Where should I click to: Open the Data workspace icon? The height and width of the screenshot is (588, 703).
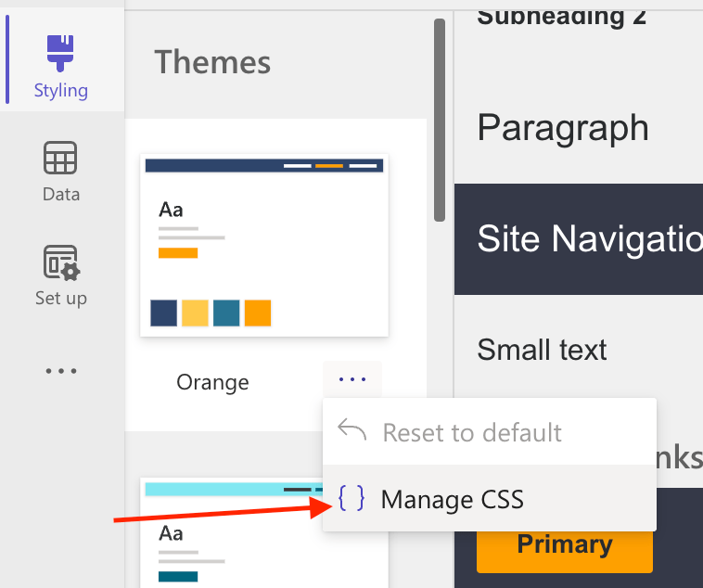coord(61,172)
